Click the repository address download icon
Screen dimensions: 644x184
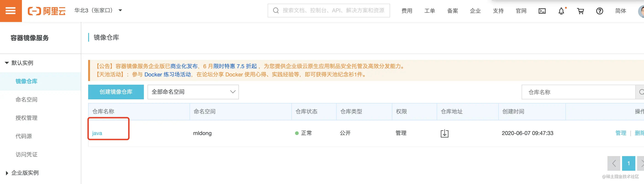pos(444,133)
